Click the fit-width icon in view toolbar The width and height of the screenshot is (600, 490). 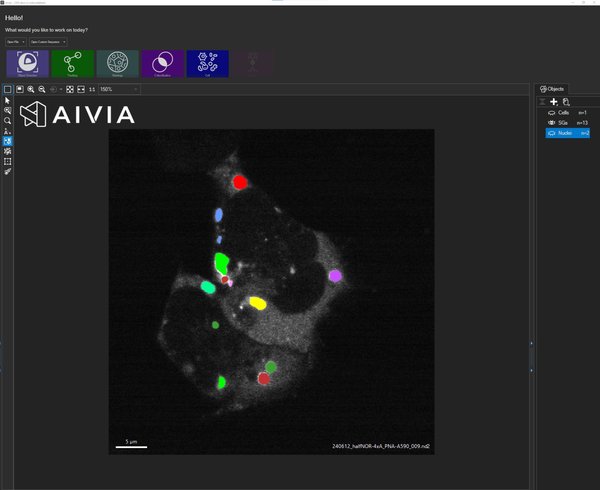coord(81,90)
